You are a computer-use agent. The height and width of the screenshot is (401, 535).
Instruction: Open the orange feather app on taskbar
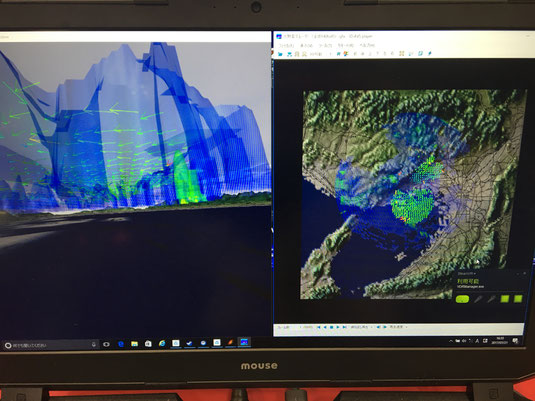230,342
